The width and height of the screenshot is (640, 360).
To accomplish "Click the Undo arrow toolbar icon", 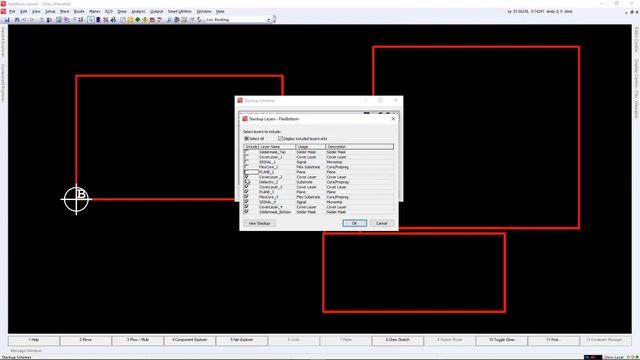I will click(24, 20).
